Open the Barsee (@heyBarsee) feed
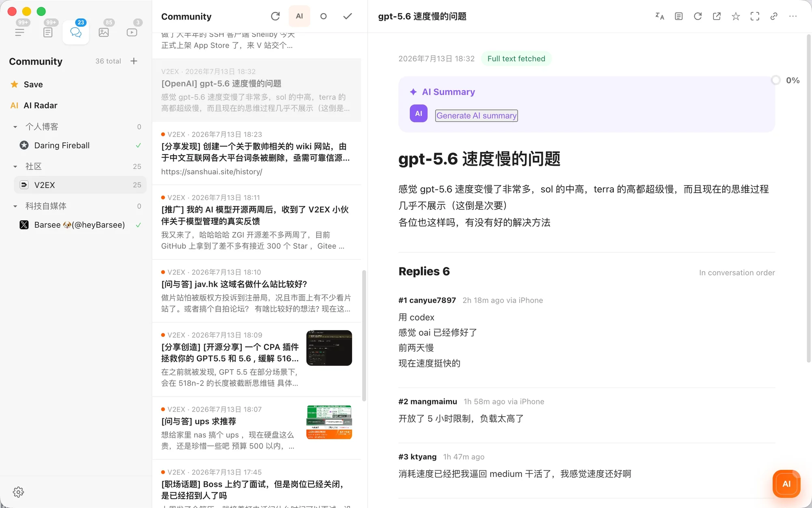 (x=80, y=225)
